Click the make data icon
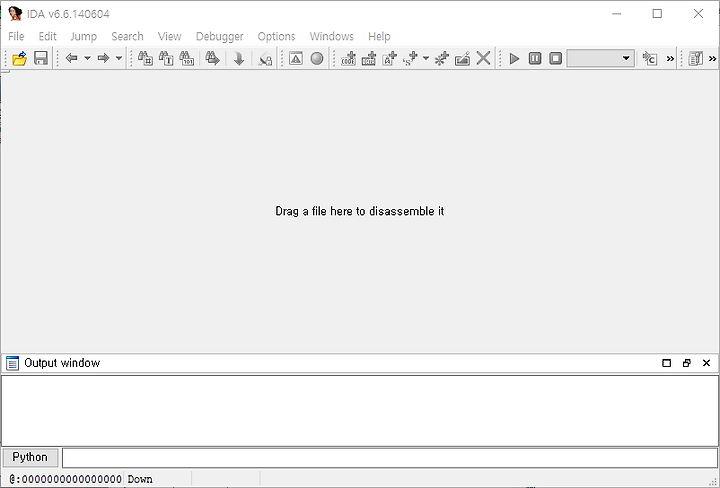The width and height of the screenshot is (720, 488). (x=369, y=58)
